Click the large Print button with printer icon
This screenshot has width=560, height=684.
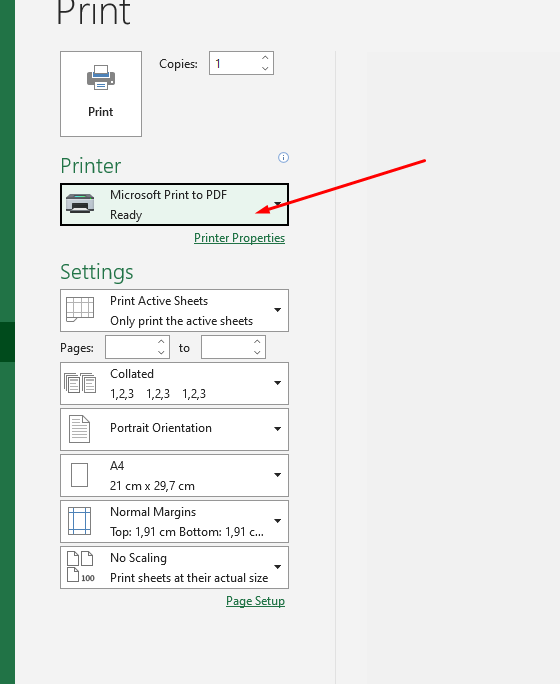tap(101, 94)
